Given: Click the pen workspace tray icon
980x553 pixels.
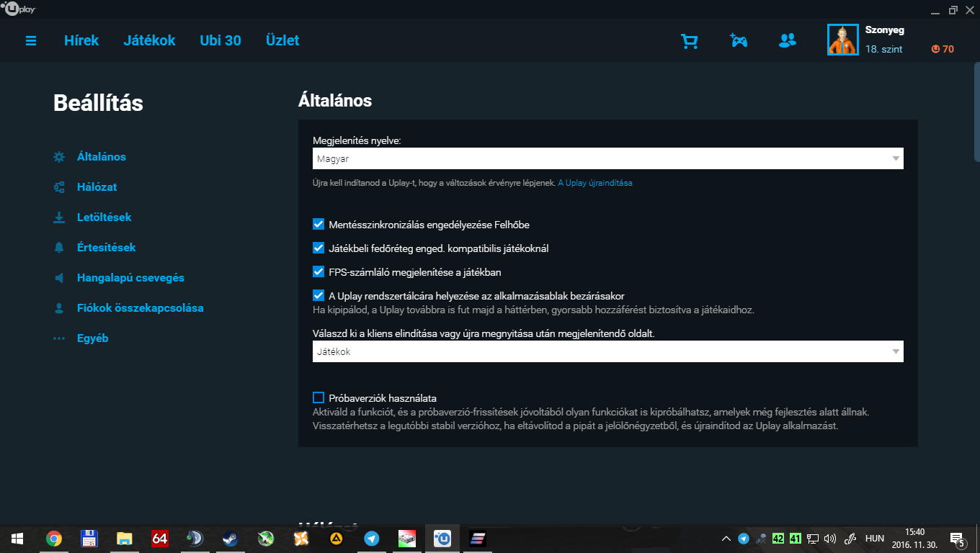Looking at the screenshot, I should tap(850, 538).
